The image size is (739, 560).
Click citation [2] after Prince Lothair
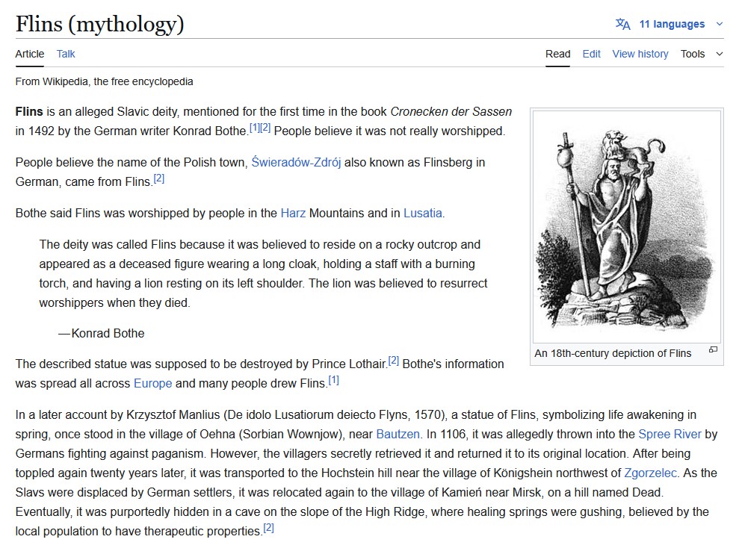pos(394,361)
